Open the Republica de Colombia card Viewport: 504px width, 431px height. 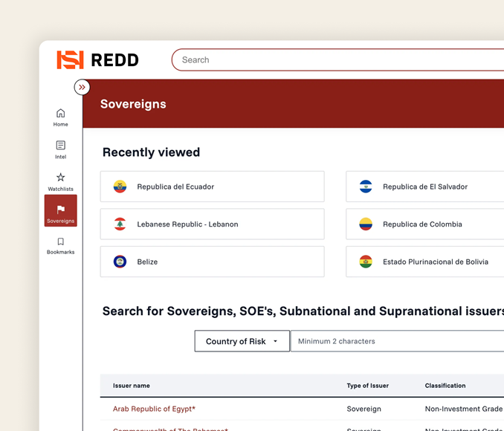425,224
